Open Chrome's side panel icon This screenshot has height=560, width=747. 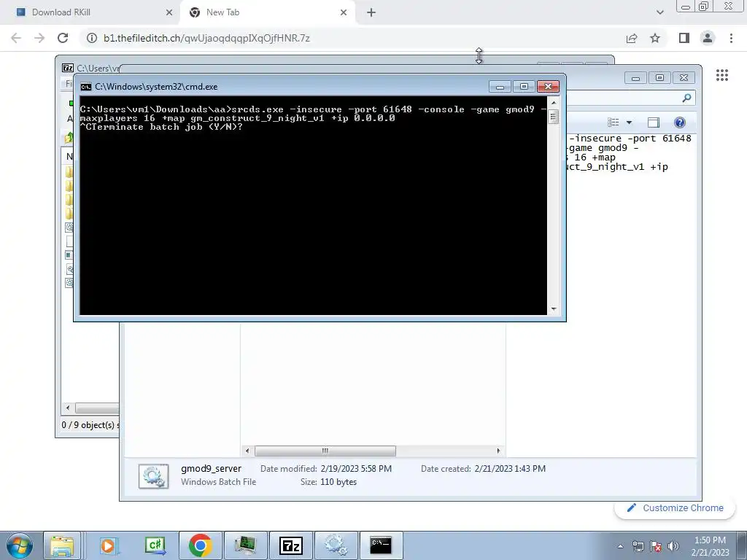[x=684, y=38]
